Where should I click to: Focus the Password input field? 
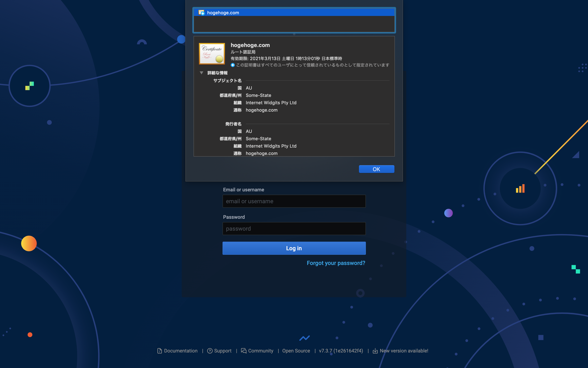(294, 229)
